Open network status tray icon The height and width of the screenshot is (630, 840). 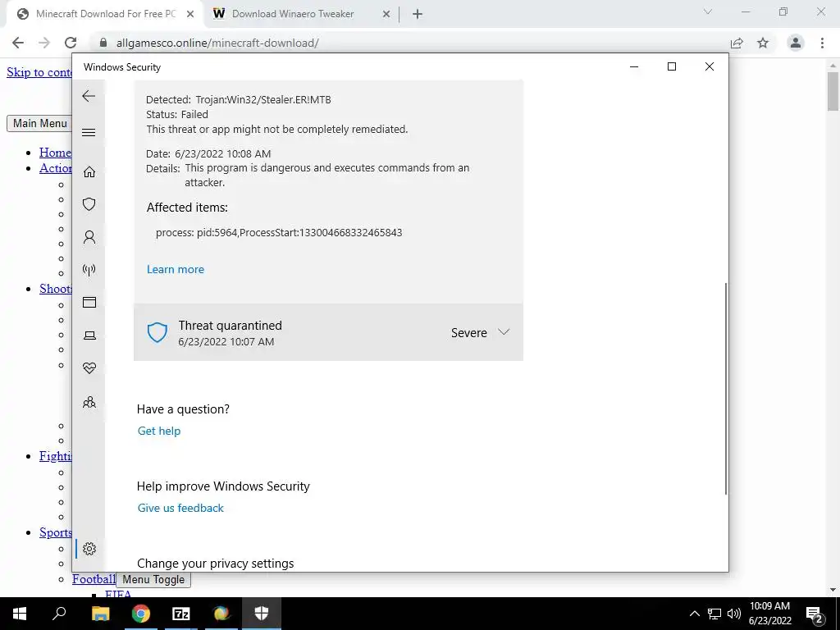[714, 614]
